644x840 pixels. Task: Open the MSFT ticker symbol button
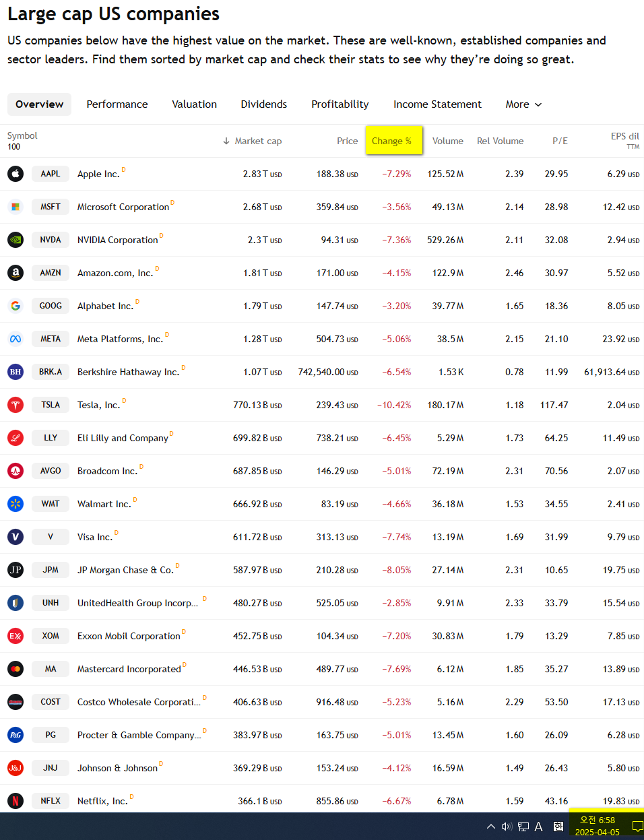tap(51, 207)
